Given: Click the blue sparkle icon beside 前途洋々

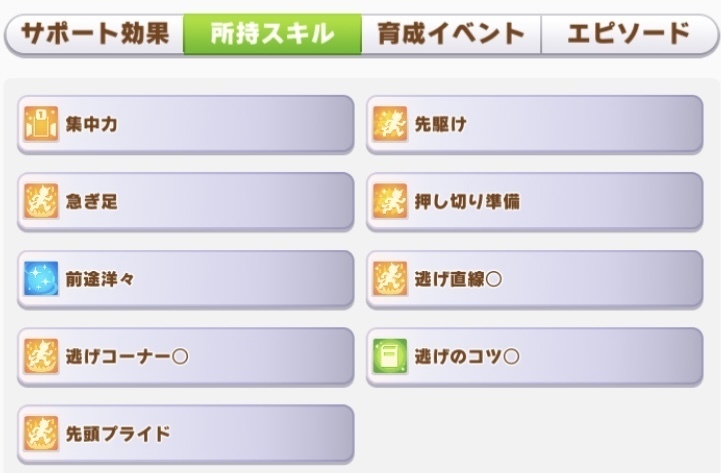Looking at the screenshot, I should pyautogui.click(x=41, y=279).
